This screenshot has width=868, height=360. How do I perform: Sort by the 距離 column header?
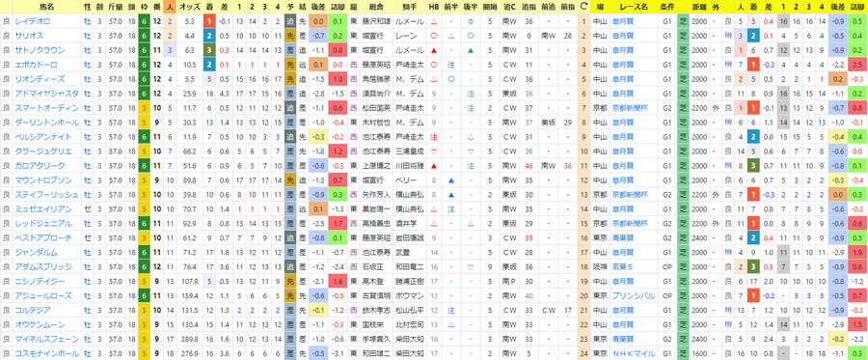click(x=700, y=7)
